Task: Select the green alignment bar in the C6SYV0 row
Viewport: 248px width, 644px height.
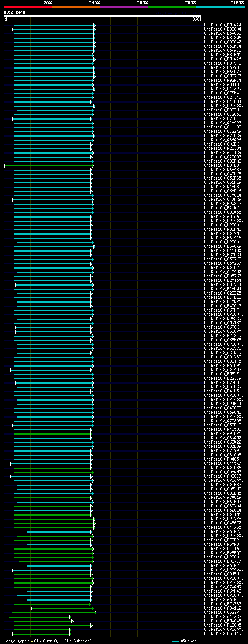Action: pos(54,613)
